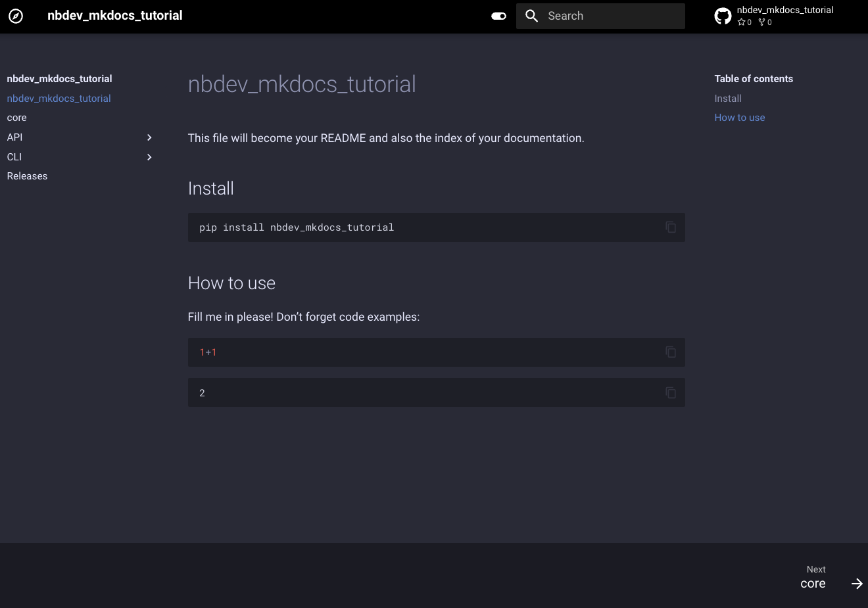Copy the pip install command to clipboard
Viewport: 868px width, 608px height.
click(671, 227)
